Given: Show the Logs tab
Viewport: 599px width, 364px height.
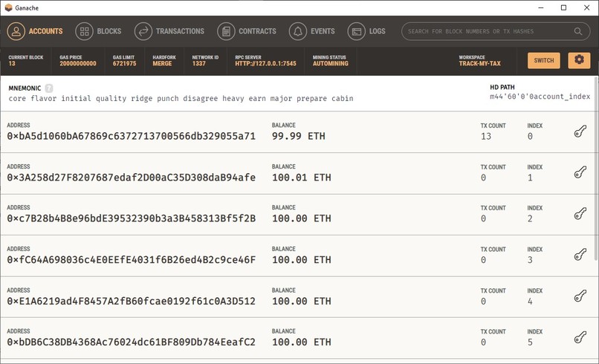Looking at the screenshot, I should [366, 31].
